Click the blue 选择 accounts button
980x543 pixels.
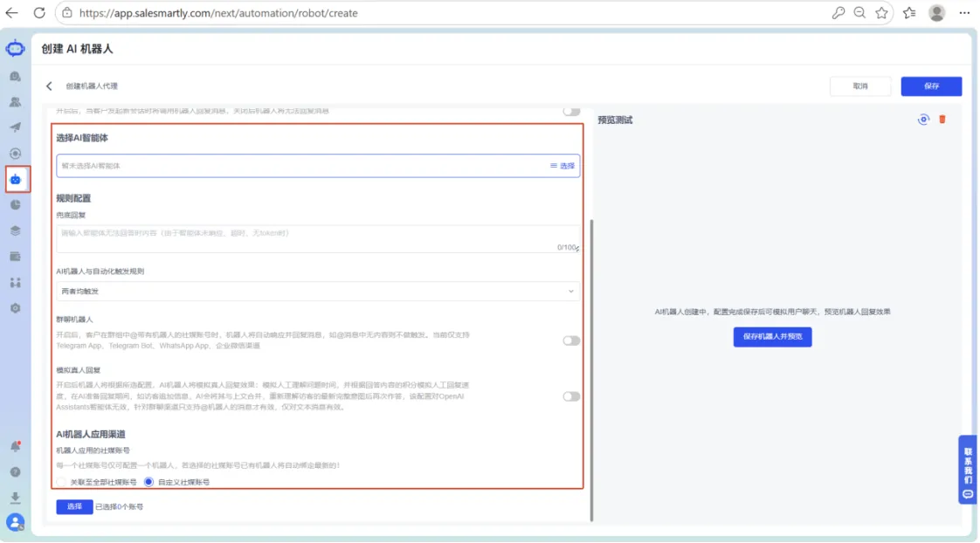coord(74,506)
